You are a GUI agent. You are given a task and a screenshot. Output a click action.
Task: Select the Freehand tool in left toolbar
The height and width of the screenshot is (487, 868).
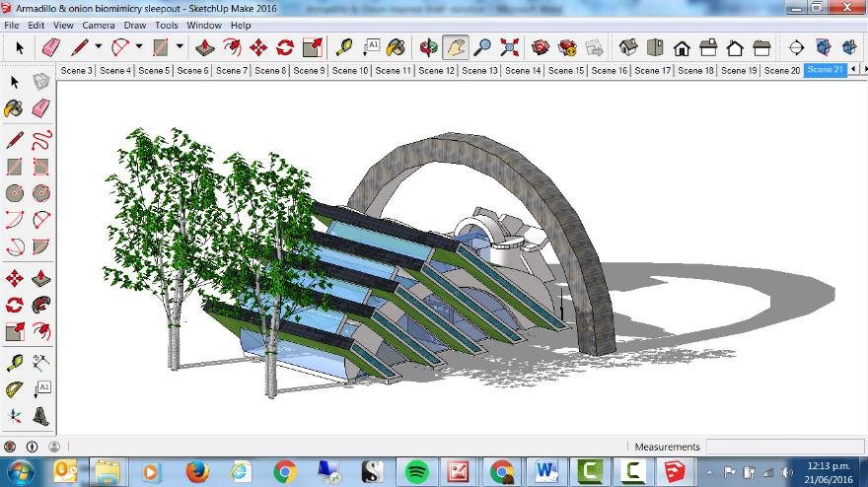tap(41, 140)
